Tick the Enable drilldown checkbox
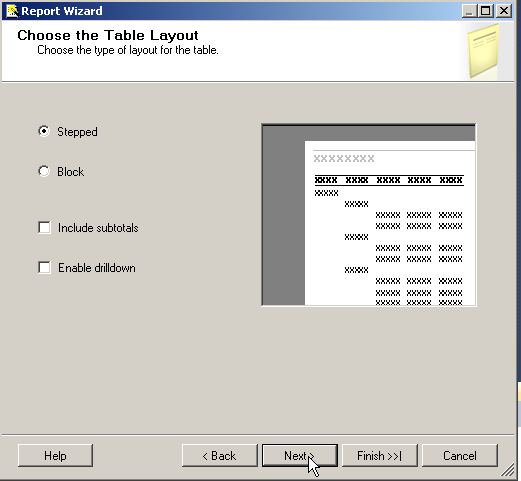This screenshot has width=521, height=481. coord(44,267)
